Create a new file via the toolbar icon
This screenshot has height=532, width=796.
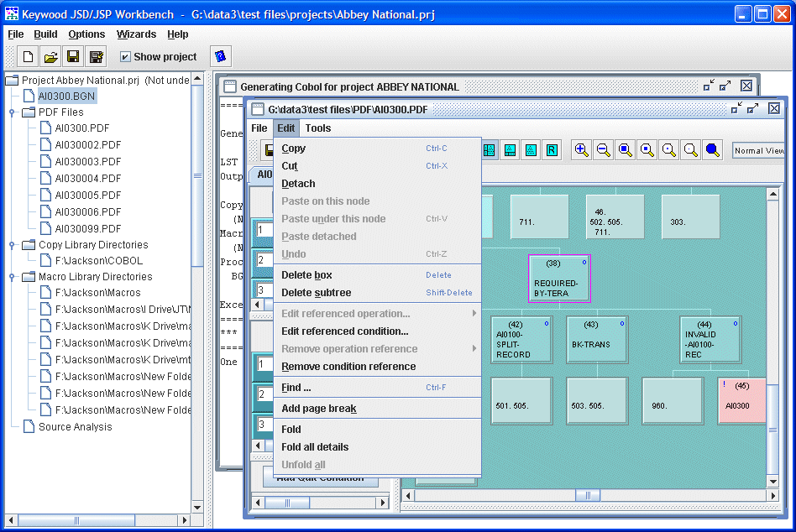27,55
